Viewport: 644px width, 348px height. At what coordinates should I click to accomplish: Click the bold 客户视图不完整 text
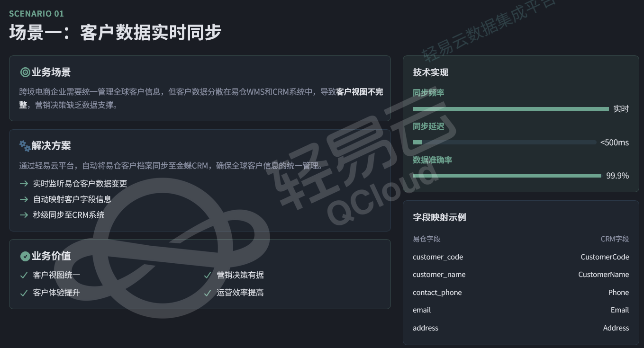click(x=359, y=92)
